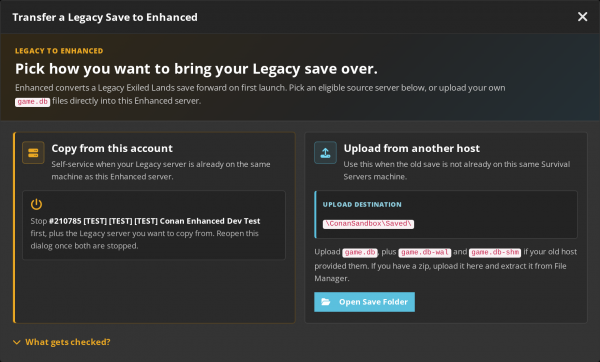The height and width of the screenshot is (362, 600).
Task: Click the chevron beside What gets checked?
Action: tap(16, 342)
